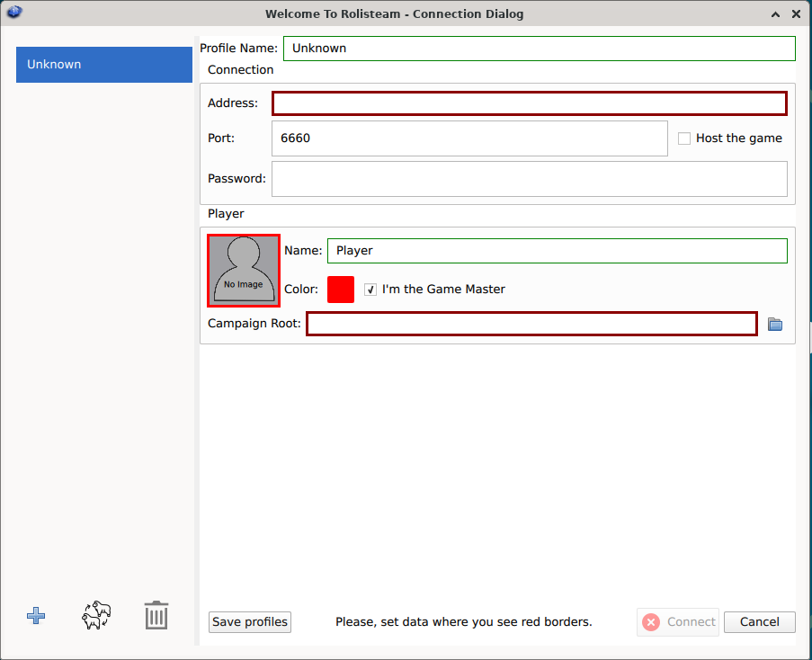Add a new connection profile with plus icon
812x660 pixels.
[36, 616]
